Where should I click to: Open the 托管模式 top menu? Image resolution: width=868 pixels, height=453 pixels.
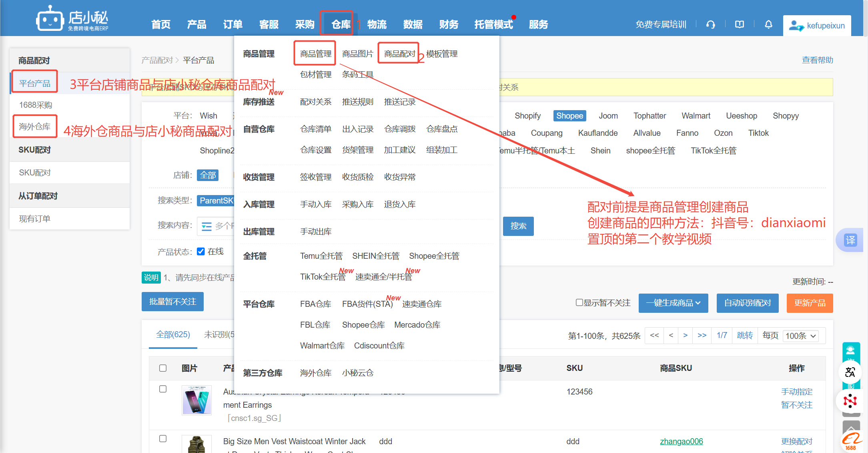[493, 24]
